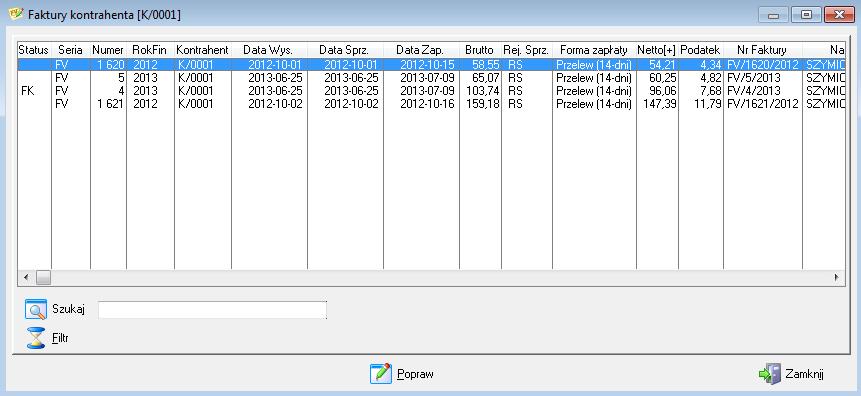The width and height of the screenshot is (861, 396).
Task: Click the Brutto value 159,18
Action: (x=483, y=104)
